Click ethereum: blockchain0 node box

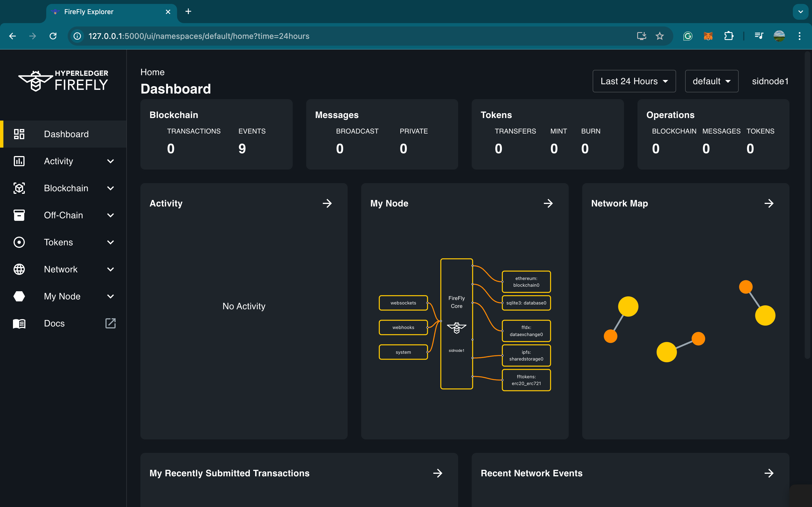(x=526, y=282)
